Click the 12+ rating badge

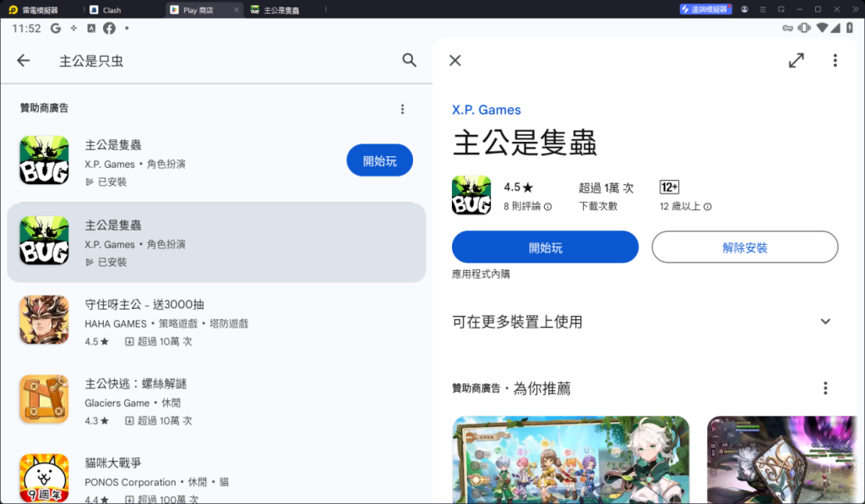(x=669, y=187)
